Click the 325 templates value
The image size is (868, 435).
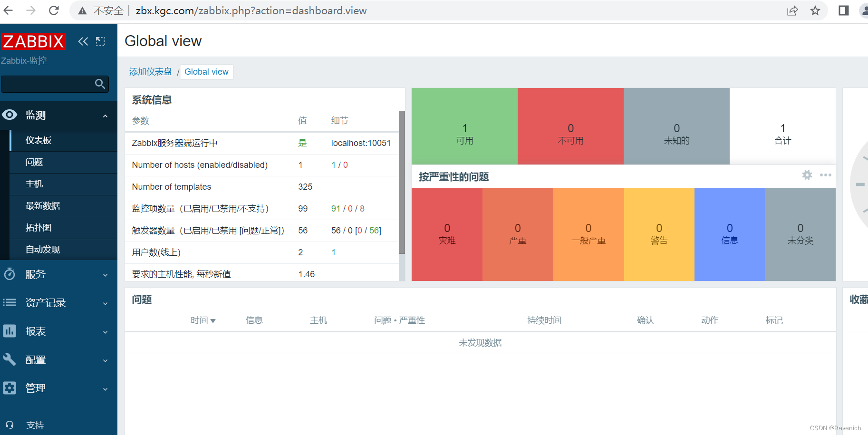305,187
